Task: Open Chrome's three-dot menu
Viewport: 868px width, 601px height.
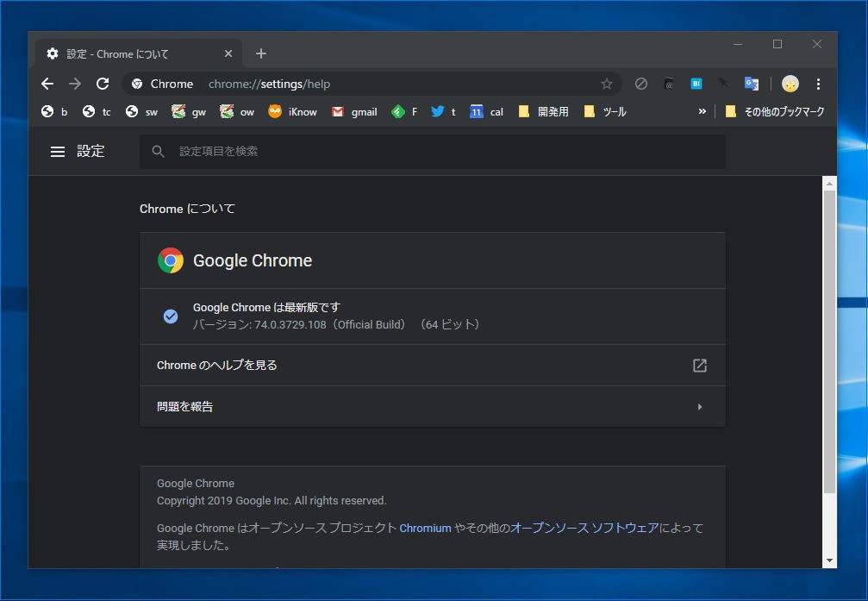Action: tap(818, 84)
